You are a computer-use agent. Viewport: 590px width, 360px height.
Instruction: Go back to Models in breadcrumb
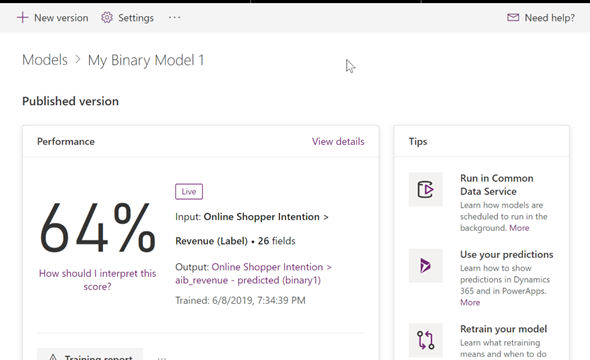45,60
